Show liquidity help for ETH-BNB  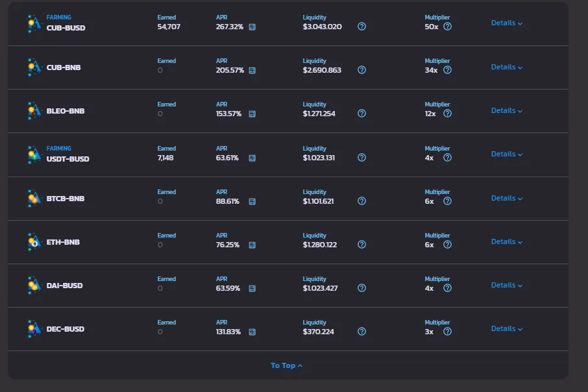click(362, 245)
